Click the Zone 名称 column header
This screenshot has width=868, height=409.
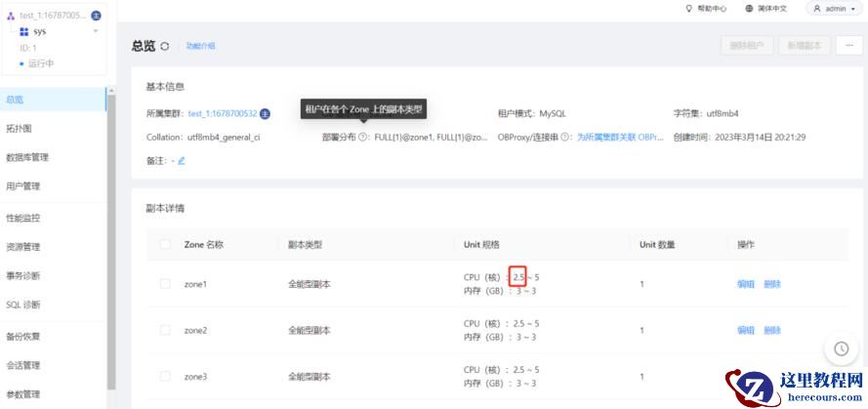pos(204,245)
